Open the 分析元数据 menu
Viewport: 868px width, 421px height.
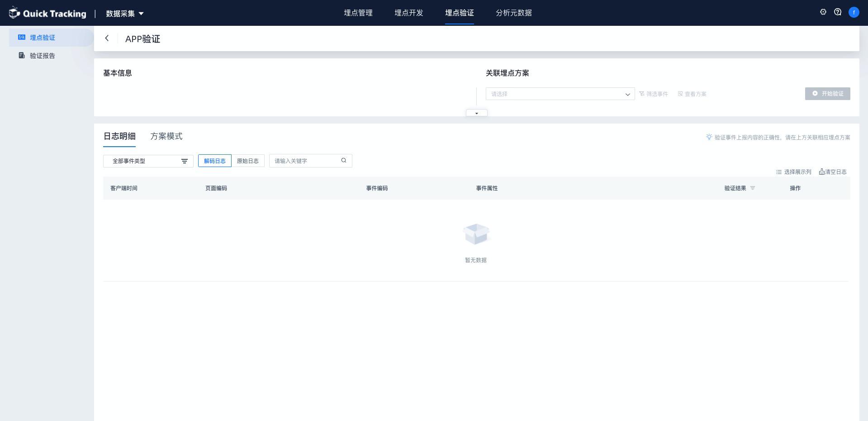tap(514, 13)
